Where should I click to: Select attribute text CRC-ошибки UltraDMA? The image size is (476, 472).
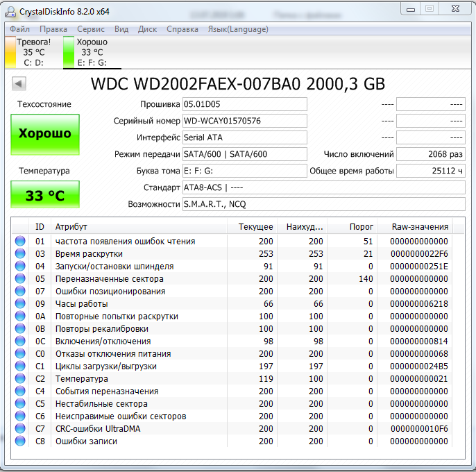coord(98,428)
